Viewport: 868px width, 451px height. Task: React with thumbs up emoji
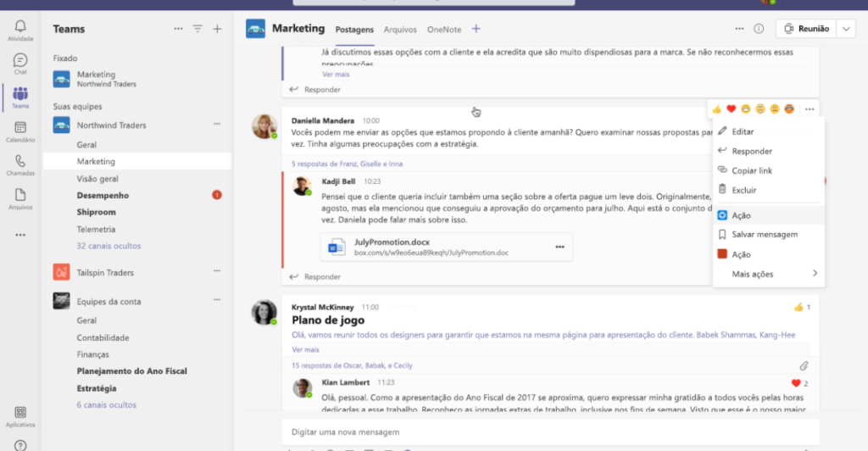717,109
